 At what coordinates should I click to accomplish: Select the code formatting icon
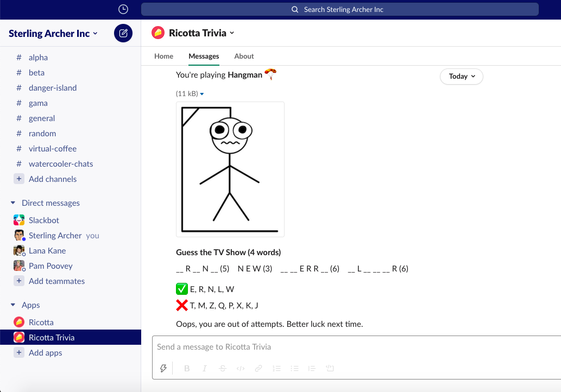click(241, 368)
